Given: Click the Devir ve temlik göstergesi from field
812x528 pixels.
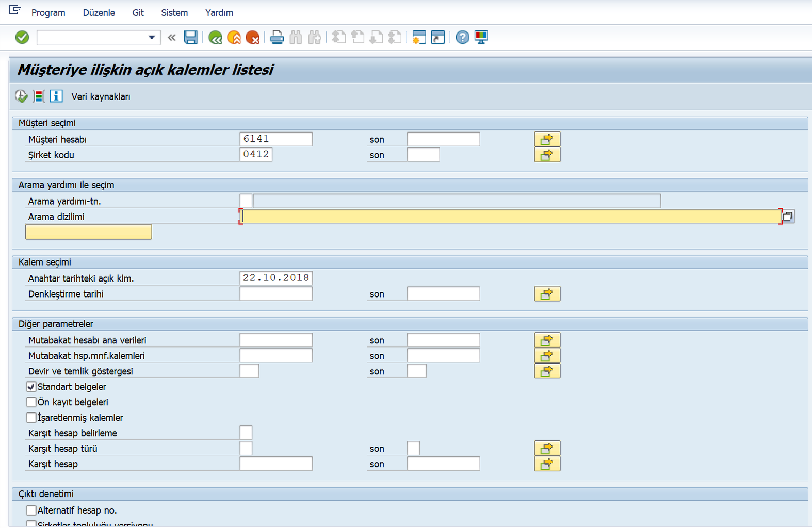Looking at the screenshot, I should pos(249,371).
